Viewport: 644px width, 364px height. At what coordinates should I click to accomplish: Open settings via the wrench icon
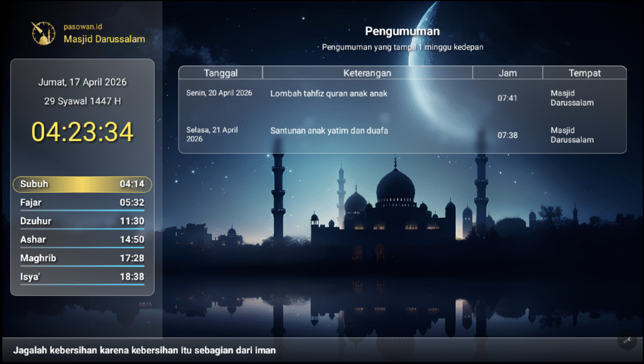click(627, 340)
